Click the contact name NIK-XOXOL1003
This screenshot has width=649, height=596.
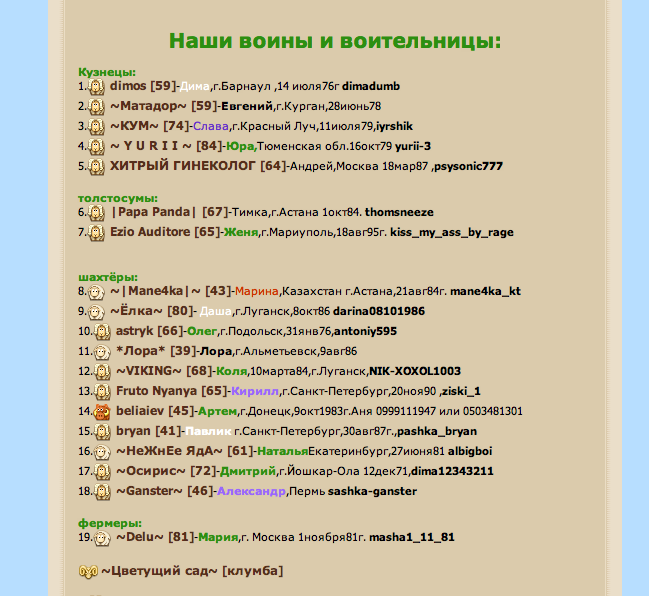point(415,371)
